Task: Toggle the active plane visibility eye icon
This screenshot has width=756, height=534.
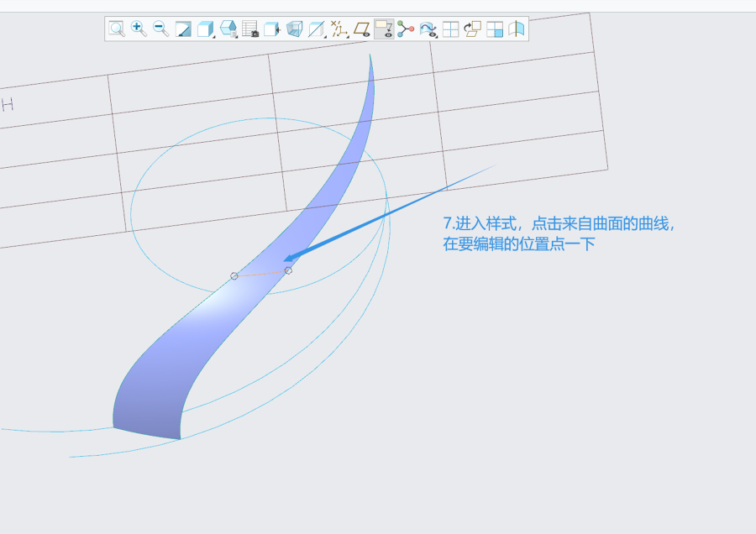Action: (x=362, y=29)
